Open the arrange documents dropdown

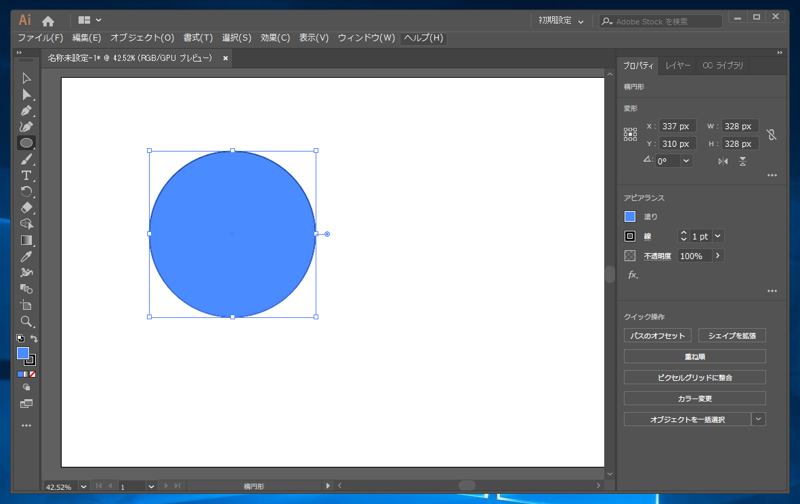(89, 20)
